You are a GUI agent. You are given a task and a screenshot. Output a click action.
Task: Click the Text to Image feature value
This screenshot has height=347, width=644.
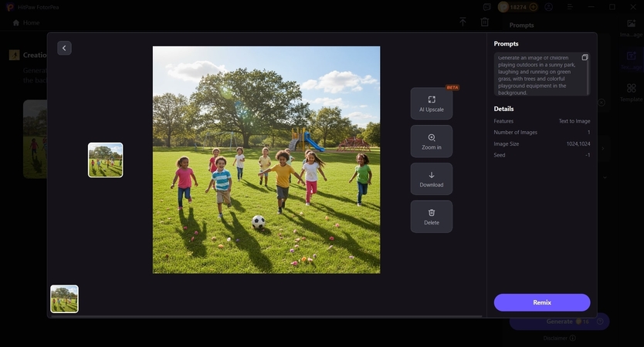[575, 121]
